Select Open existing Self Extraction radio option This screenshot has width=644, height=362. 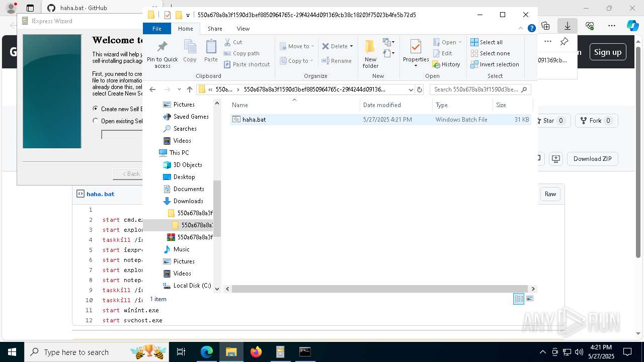pyautogui.click(x=96, y=121)
